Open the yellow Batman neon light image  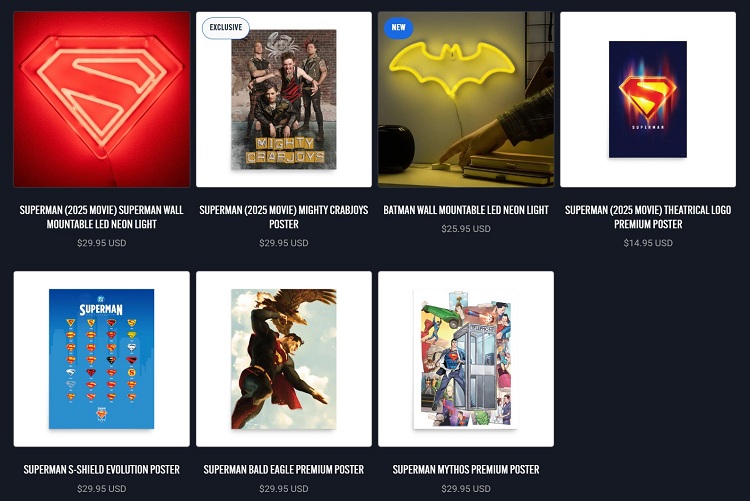(x=466, y=100)
